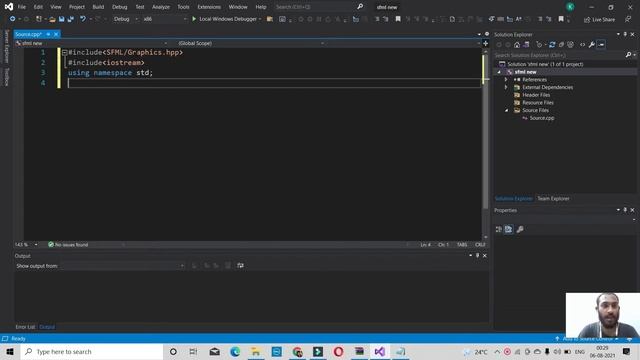The width and height of the screenshot is (640, 360).
Task: Click the Collapse All icon in Solution Explorer
Action: click(x=562, y=45)
